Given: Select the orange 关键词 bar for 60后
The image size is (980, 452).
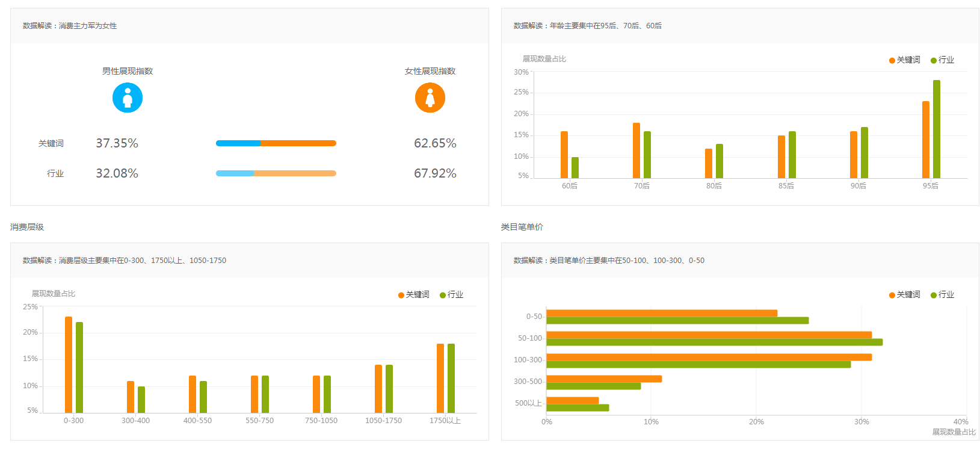Looking at the screenshot, I should (x=564, y=155).
